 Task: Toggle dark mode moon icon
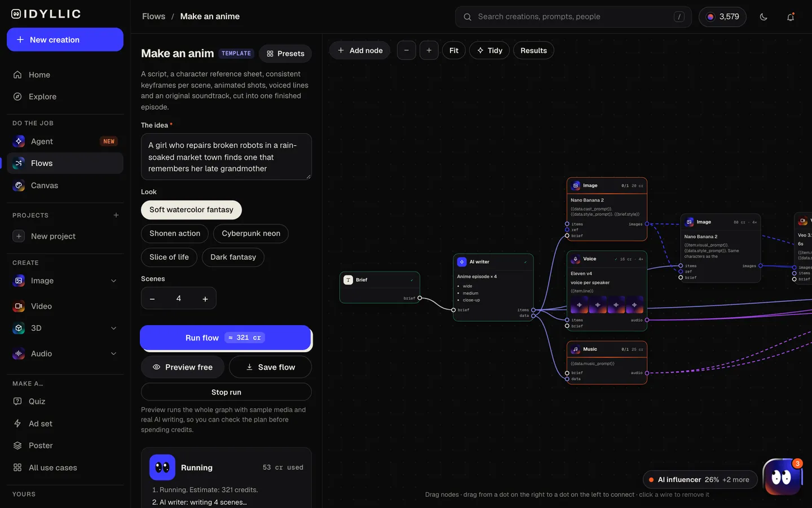click(x=764, y=17)
